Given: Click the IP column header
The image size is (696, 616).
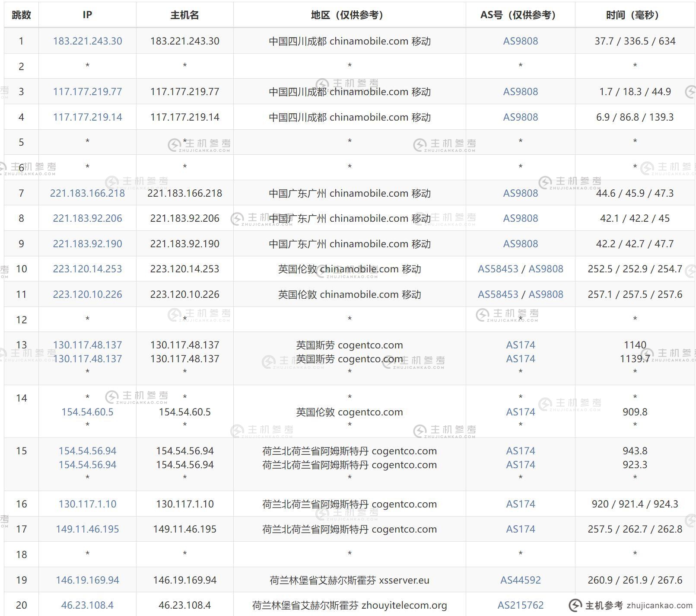Looking at the screenshot, I should click(x=87, y=15).
